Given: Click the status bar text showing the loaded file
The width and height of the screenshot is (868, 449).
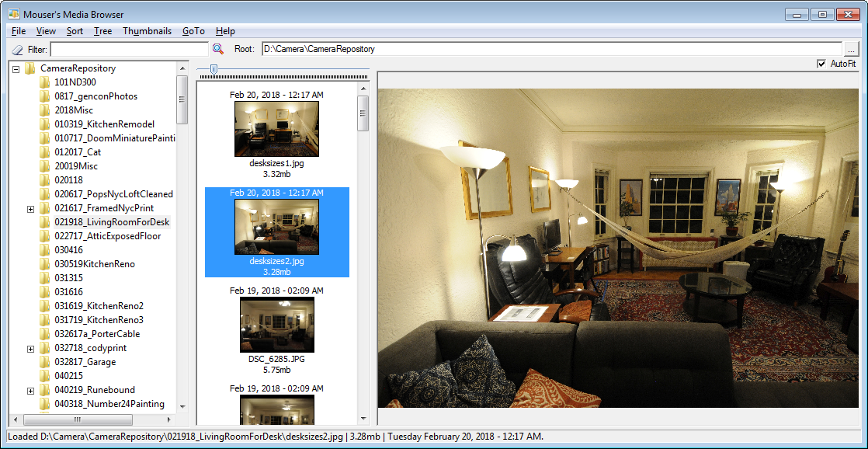Looking at the screenshot, I should (x=276, y=437).
